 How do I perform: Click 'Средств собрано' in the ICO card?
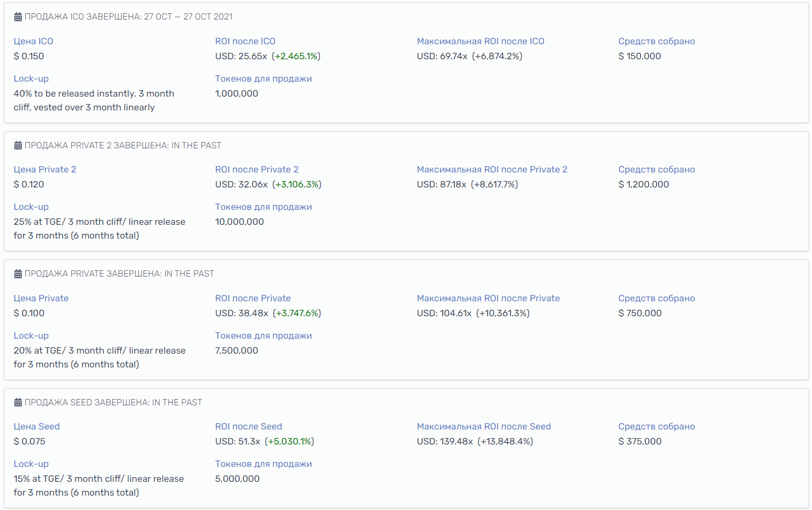pyautogui.click(x=656, y=41)
